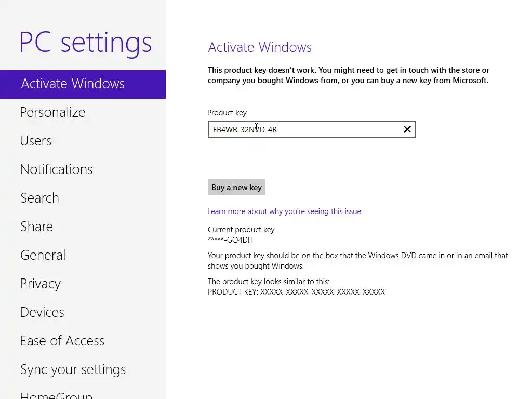Go to the Users settings category
The image size is (532, 399).
[x=36, y=141]
